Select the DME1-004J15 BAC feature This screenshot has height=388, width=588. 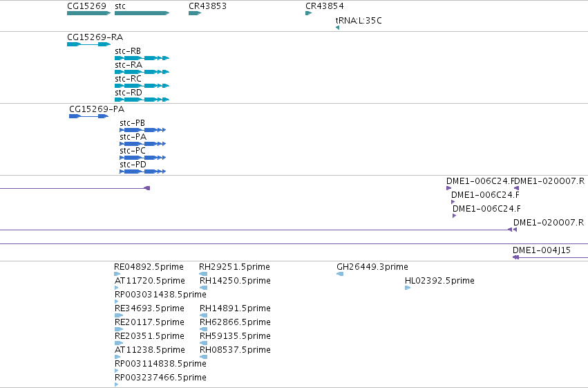[x=550, y=257]
